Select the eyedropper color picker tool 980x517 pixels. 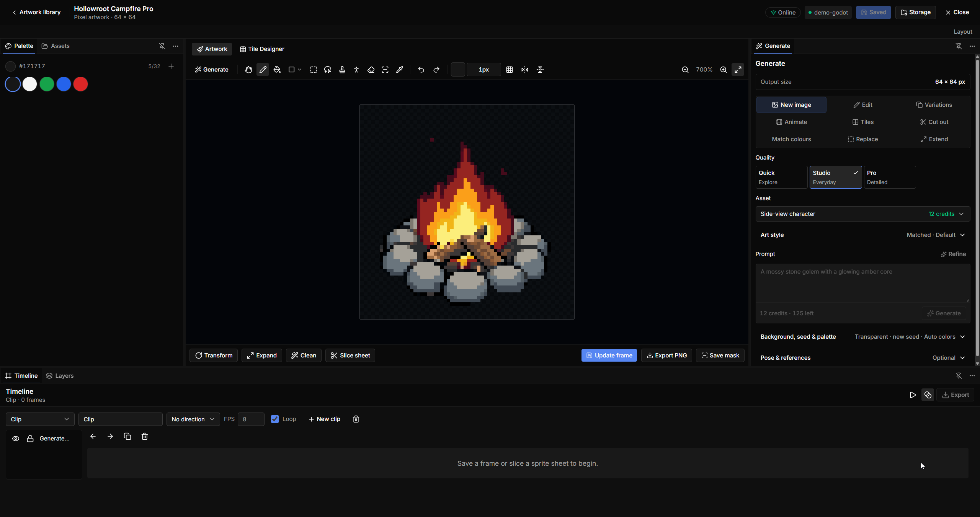(x=400, y=70)
